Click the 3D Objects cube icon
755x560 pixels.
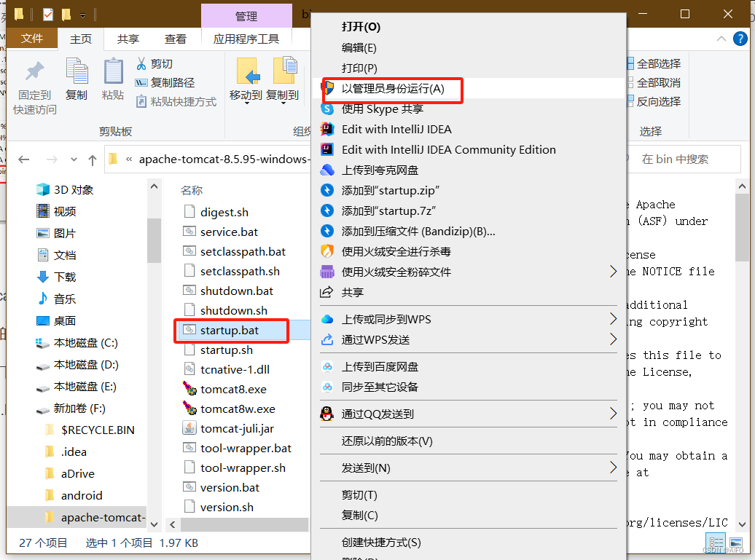click(43, 189)
